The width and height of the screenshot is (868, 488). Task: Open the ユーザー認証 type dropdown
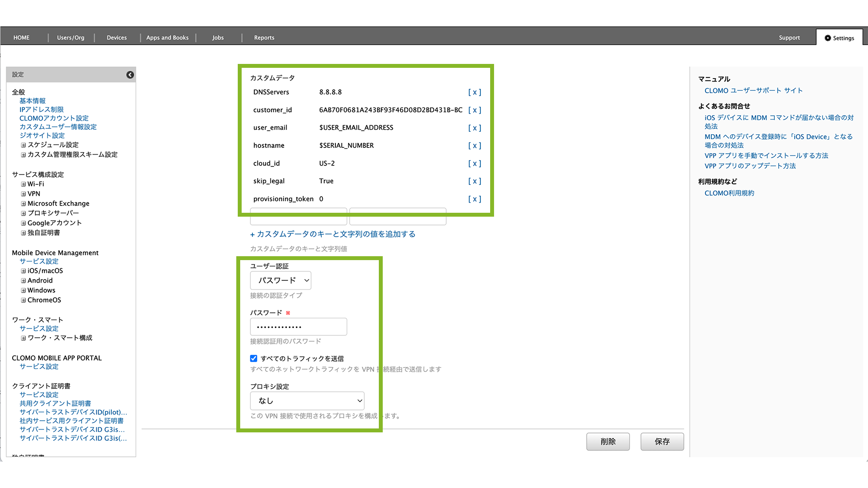(x=281, y=281)
